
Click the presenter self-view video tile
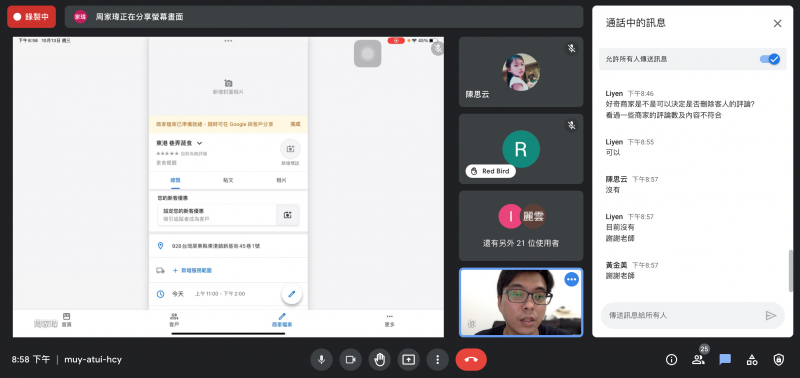[521, 303]
